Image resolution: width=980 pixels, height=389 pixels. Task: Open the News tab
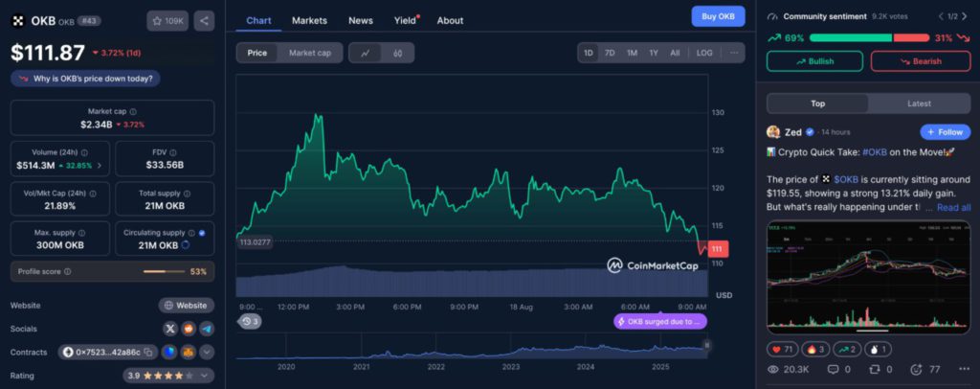point(361,20)
